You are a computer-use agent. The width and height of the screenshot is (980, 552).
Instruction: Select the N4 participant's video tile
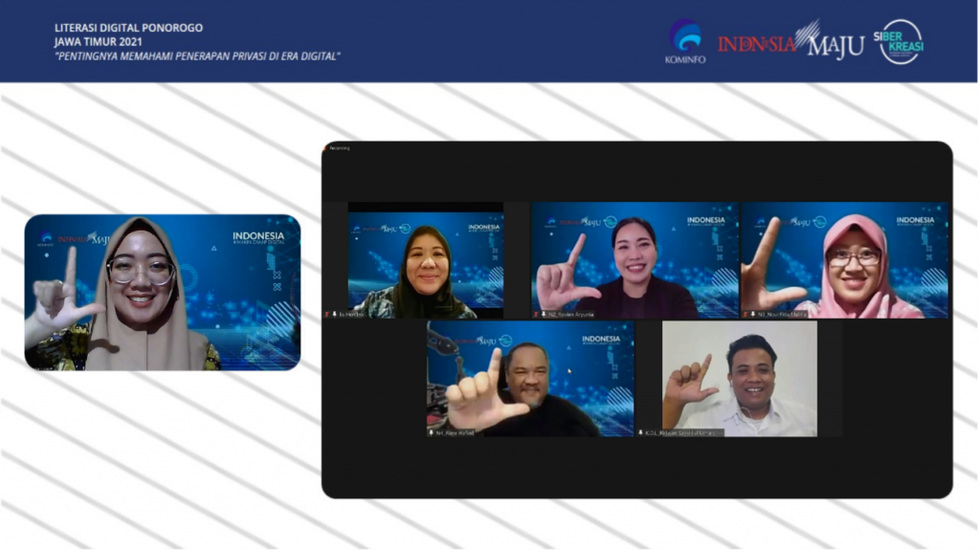coord(530,378)
